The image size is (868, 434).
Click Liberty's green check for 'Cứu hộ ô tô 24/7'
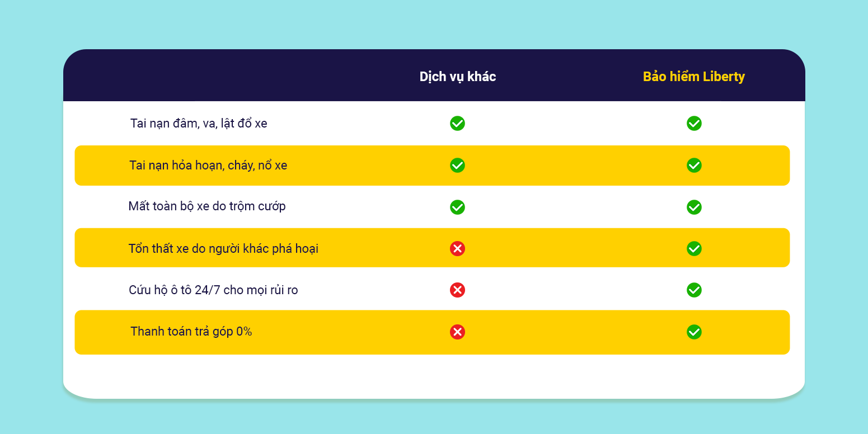coord(694,290)
